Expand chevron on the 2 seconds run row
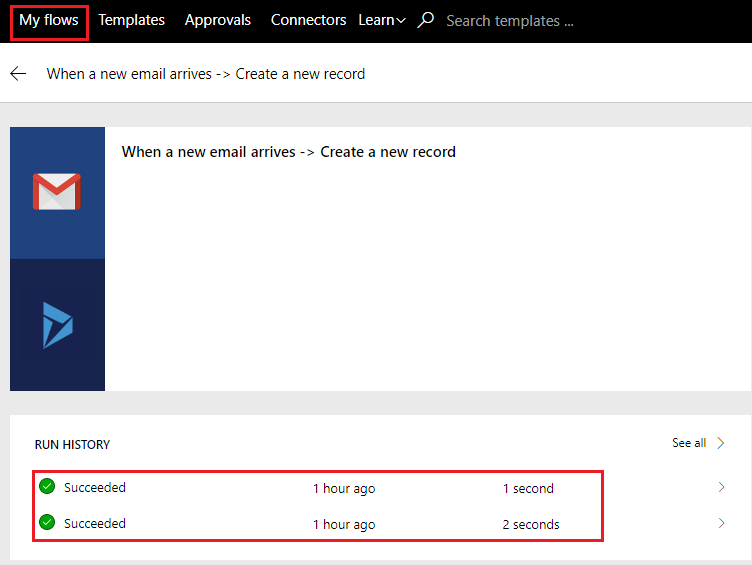The height and width of the screenshot is (565, 752). click(721, 523)
